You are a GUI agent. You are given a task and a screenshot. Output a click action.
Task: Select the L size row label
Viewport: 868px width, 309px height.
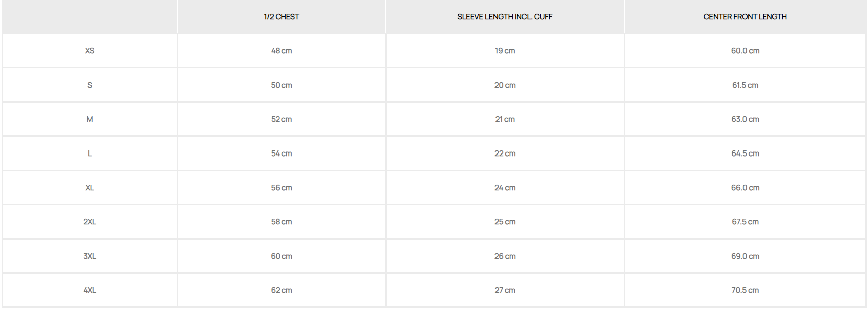click(90, 153)
